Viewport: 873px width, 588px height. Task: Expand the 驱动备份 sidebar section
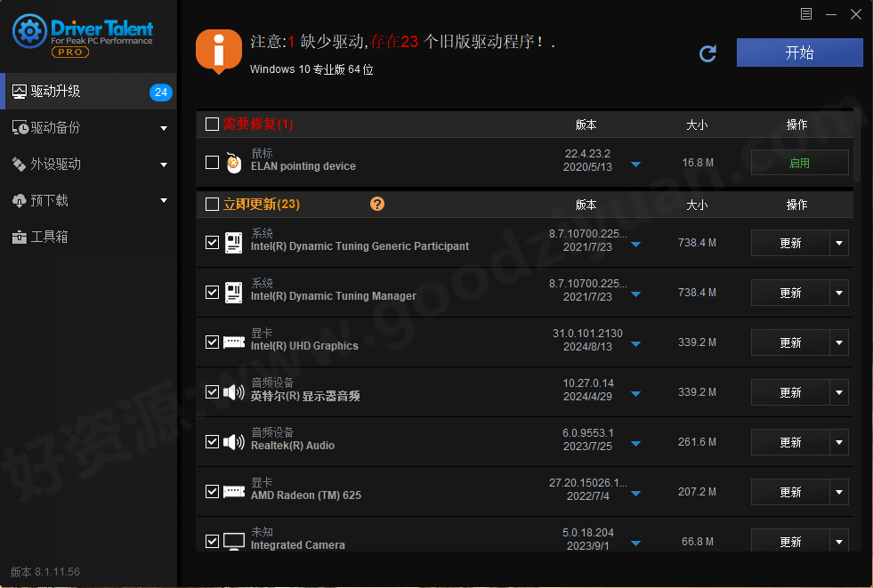pos(164,127)
